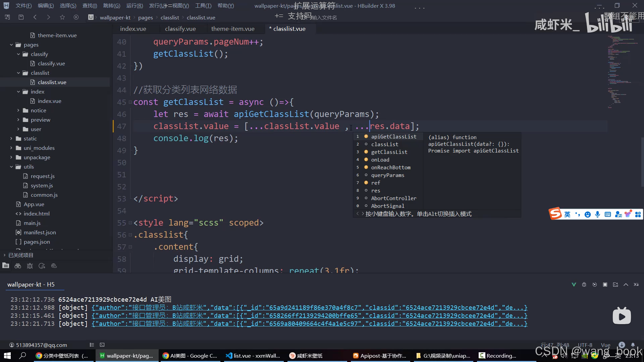Click the rerun icon in console panel
Image resolution: width=644 pixels, height=362 pixels.
click(x=595, y=285)
